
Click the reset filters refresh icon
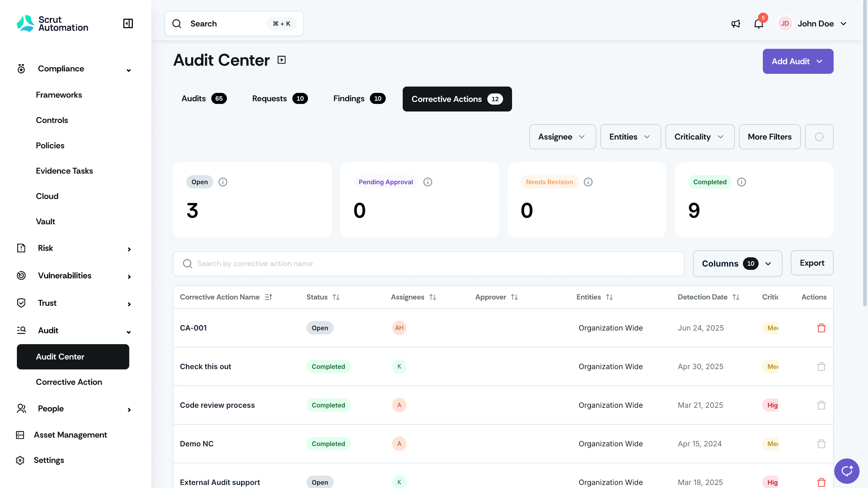pyautogui.click(x=819, y=137)
